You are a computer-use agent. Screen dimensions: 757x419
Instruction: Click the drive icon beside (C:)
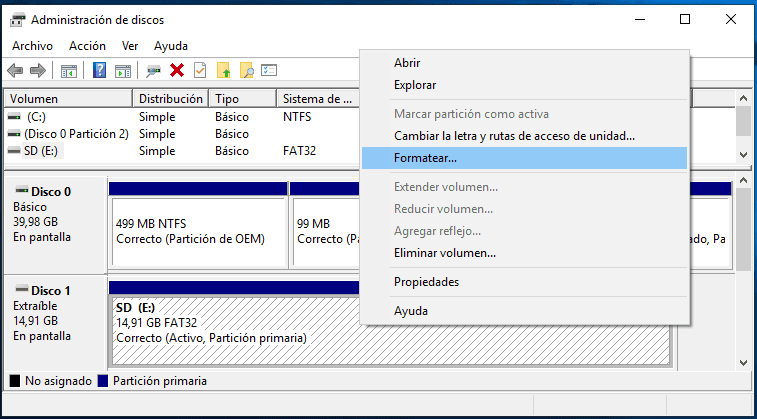point(14,117)
